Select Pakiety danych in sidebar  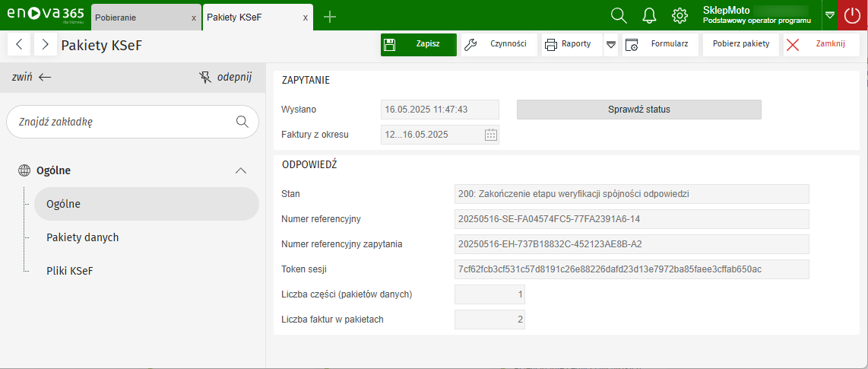(82, 237)
